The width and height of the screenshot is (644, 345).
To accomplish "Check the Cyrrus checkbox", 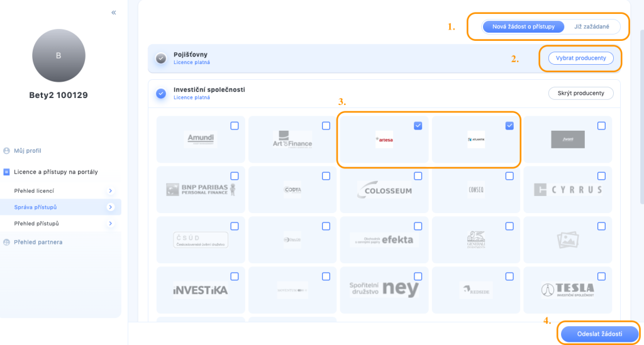I will tap(601, 176).
